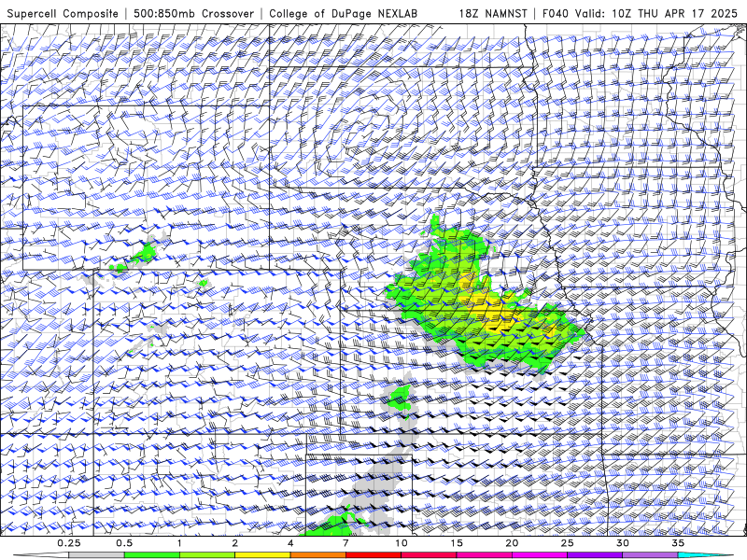
Task: Click the "4" legend value
Action: [x=290, y=543]
